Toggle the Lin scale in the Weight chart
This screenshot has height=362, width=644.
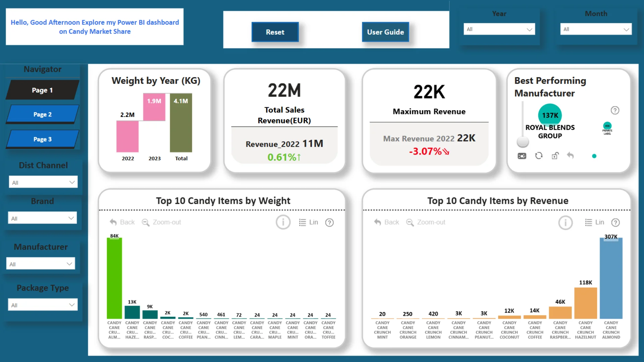[308, 222]
